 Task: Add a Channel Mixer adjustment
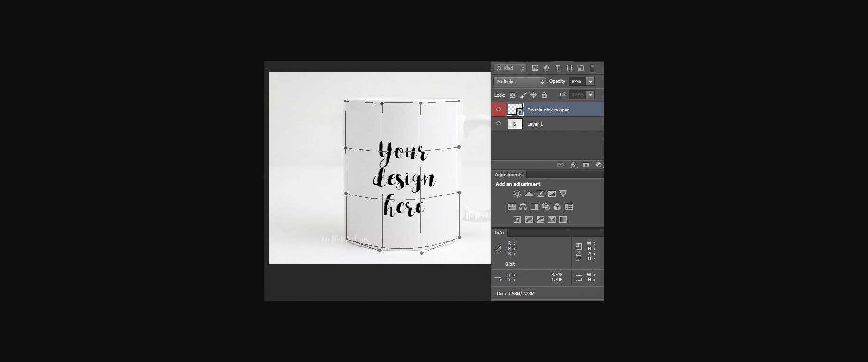point(557,207)
